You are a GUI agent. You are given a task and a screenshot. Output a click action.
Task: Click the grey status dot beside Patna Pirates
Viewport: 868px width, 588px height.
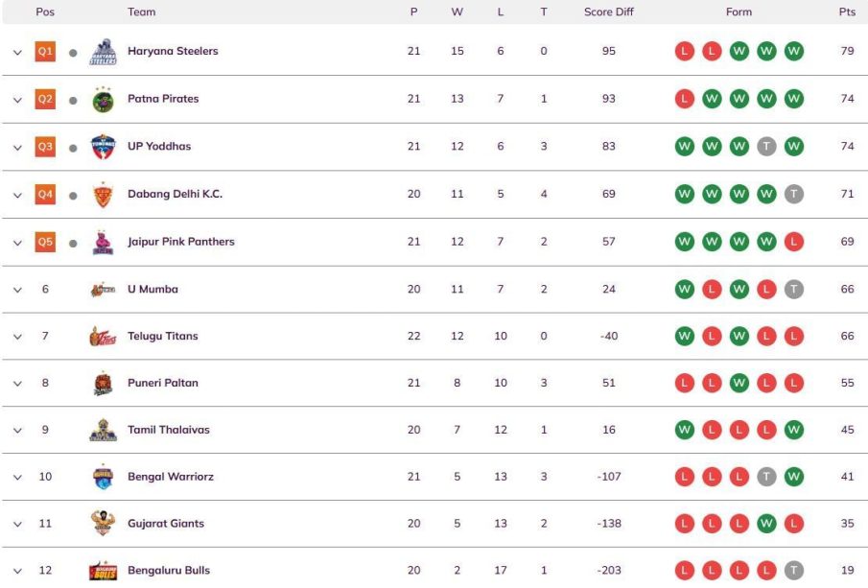pos(73,101)
